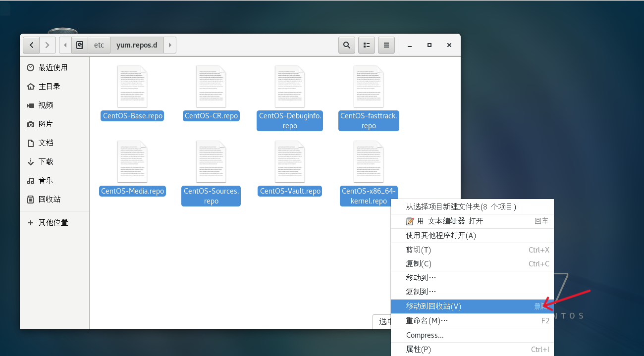The height and width of the screenshot is (356, 644).
Task: Open the etc folder in path bar
Action: (x=99, y=45)
